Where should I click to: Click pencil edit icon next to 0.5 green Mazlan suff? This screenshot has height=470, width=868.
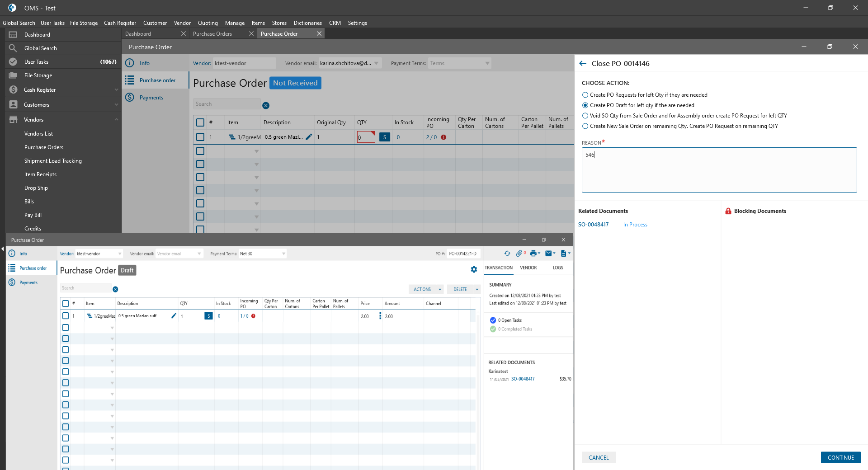click(174, 316)
